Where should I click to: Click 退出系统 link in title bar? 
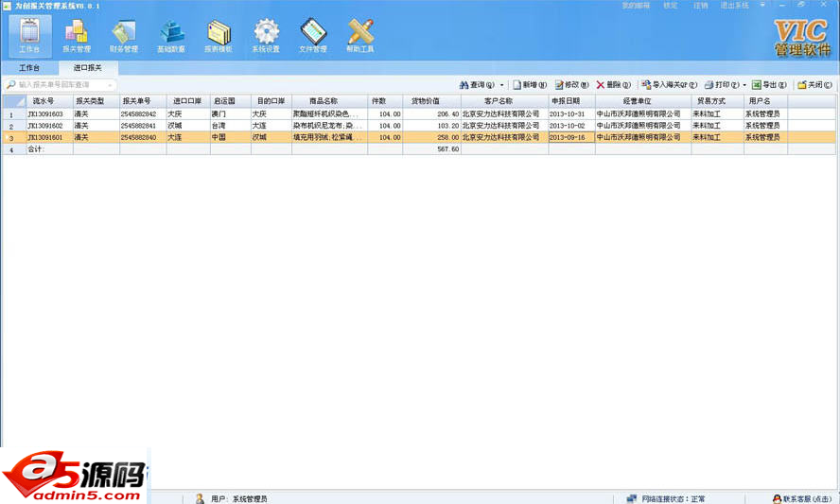coord(734,6)
